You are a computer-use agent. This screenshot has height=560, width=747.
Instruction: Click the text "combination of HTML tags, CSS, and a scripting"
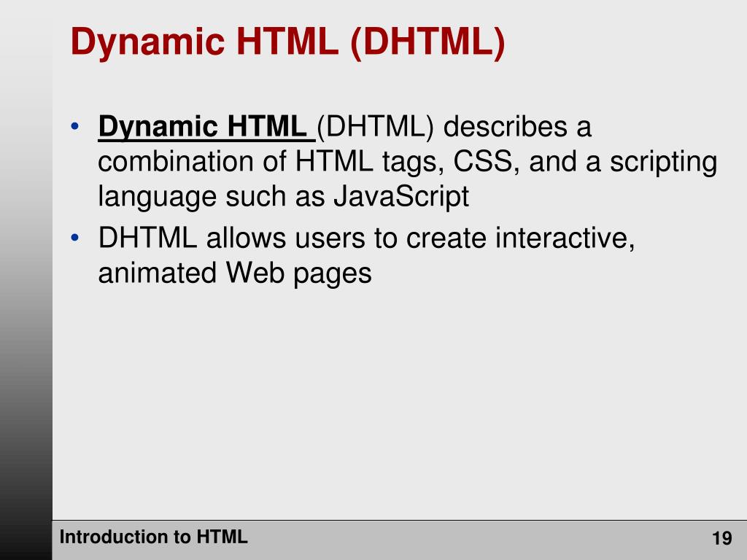pos(407,163)
